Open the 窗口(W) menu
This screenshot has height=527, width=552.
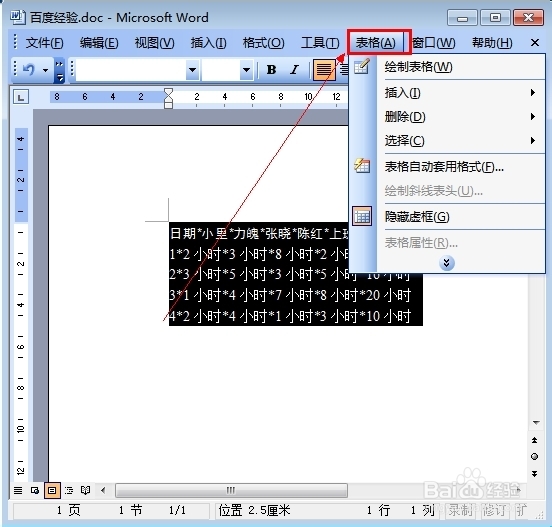pyautogui.click(x=433, y=43)
